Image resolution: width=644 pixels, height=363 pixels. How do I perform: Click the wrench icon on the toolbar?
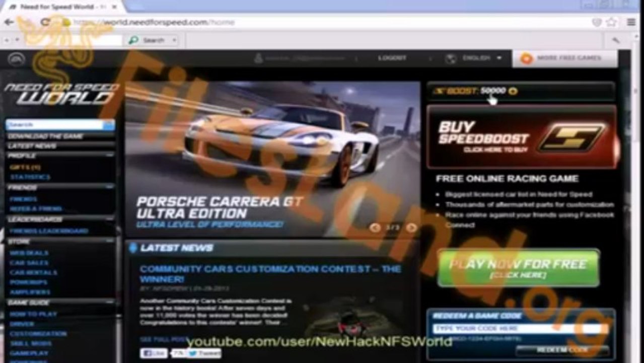click(x=615, y=40)
